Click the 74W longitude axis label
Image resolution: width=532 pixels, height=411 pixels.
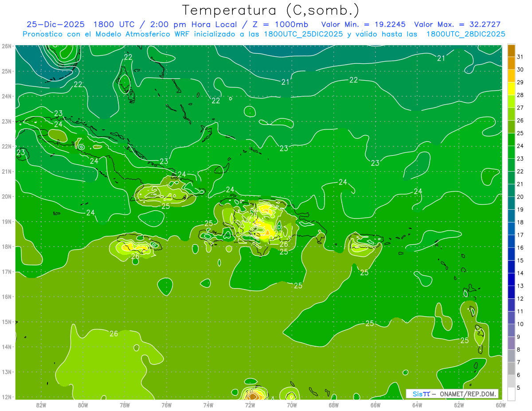pyautogui.click(x=208, y=404)
